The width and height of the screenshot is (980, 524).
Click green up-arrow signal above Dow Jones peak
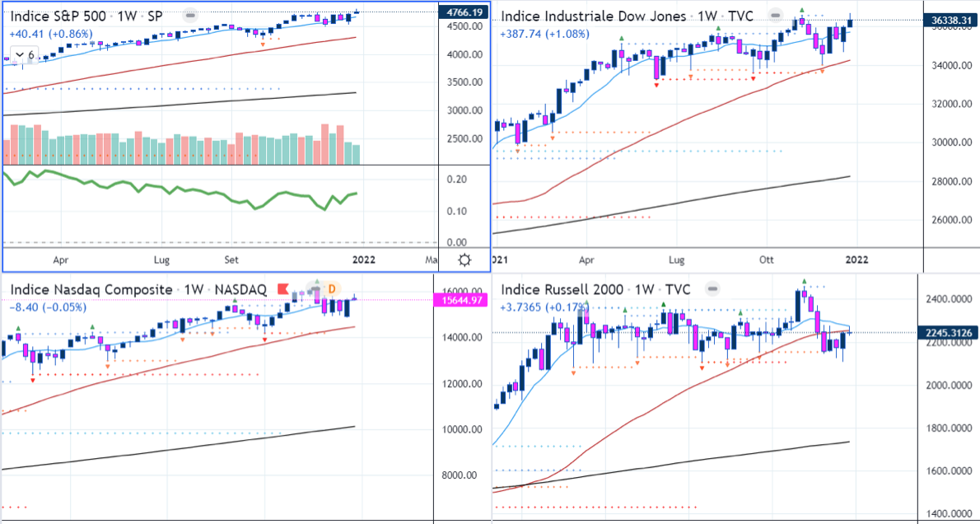(x=801, y=10)
